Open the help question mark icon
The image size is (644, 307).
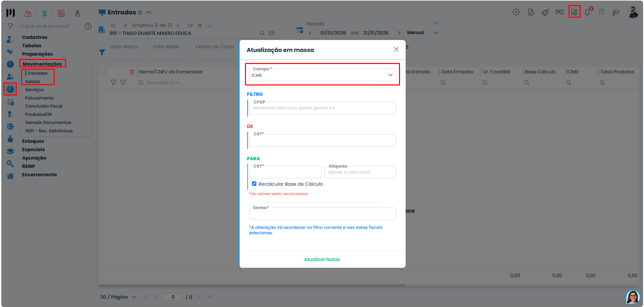point(88,26)
